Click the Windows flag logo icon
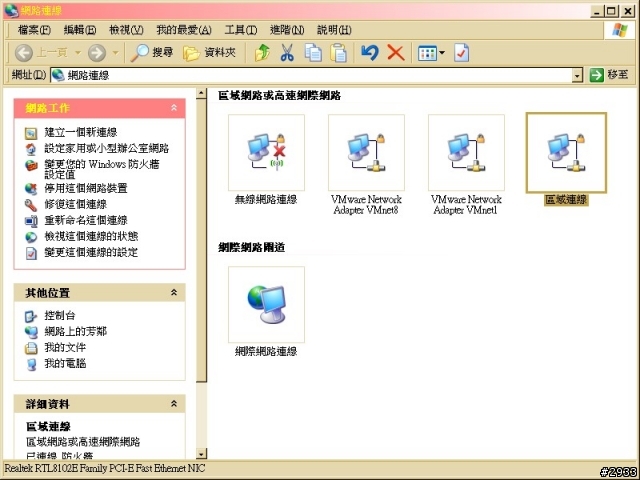Screen dimensions: 640x480 (x=619, y=30)
